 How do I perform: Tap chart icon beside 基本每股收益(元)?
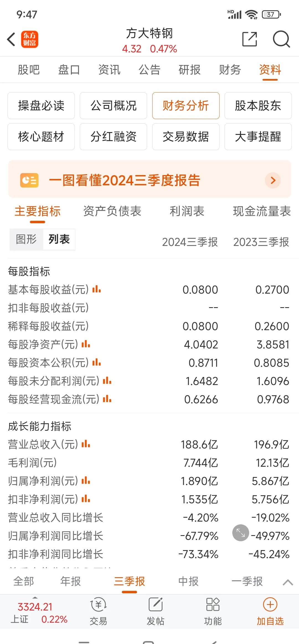coord(97,289)
